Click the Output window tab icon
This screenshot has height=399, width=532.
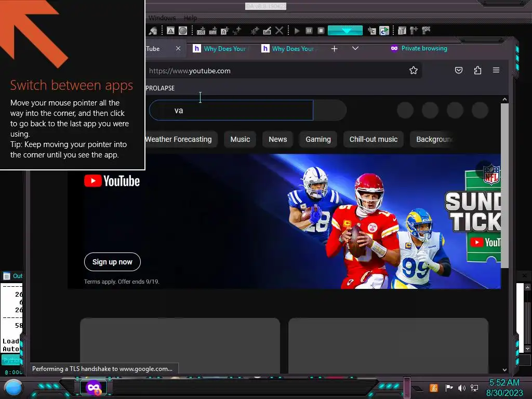click(x=6, y=276)
